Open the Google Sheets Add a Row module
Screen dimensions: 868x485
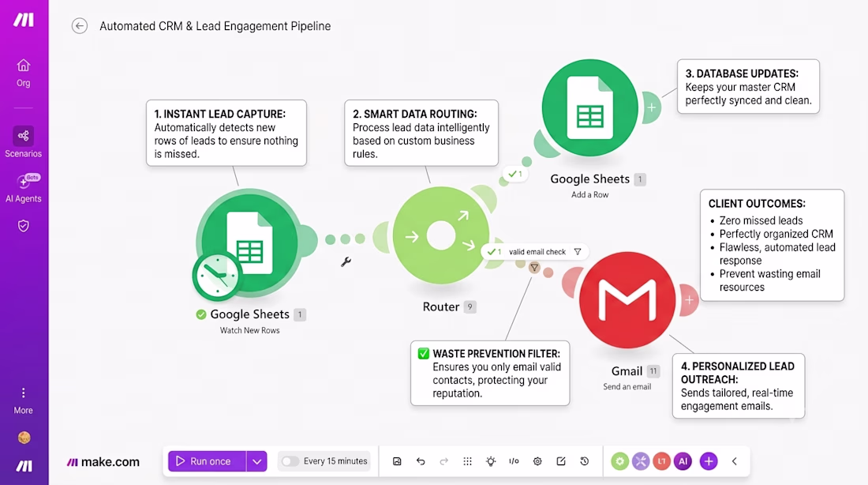coord(589,107)
